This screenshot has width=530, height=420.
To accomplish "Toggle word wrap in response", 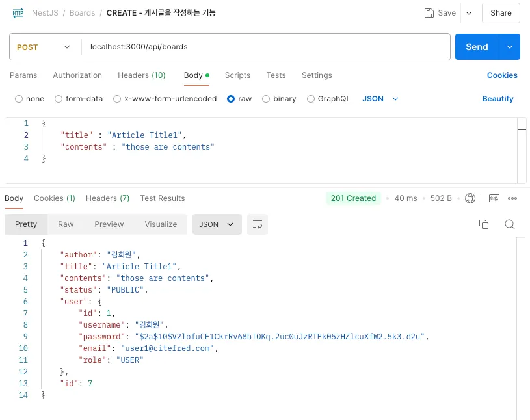I will click(258, 224).
